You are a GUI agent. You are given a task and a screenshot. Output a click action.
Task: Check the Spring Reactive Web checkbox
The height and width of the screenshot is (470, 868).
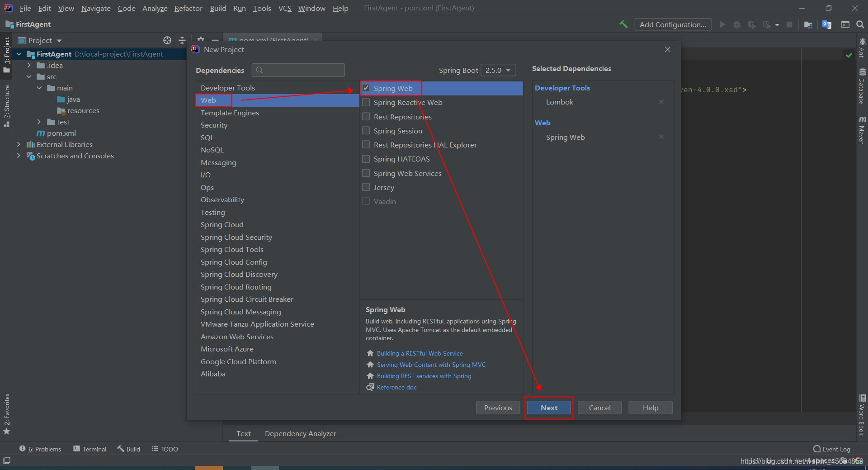(x=366, y=102)
